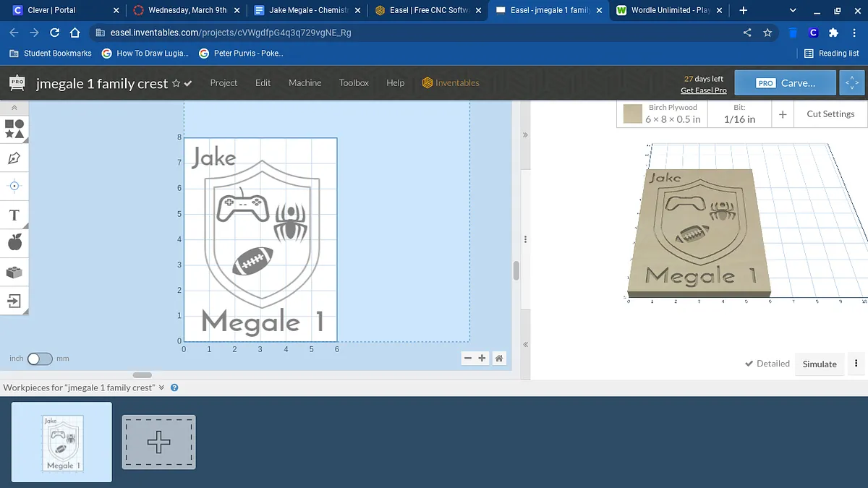The width and height of the screenshot is (868, 488).
Task: Open the Apps lego brick tool
Action: pos(14,272)
